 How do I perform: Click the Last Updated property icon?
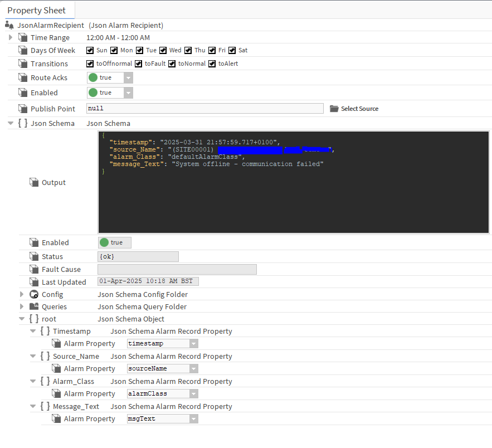[x=34, y=282]
